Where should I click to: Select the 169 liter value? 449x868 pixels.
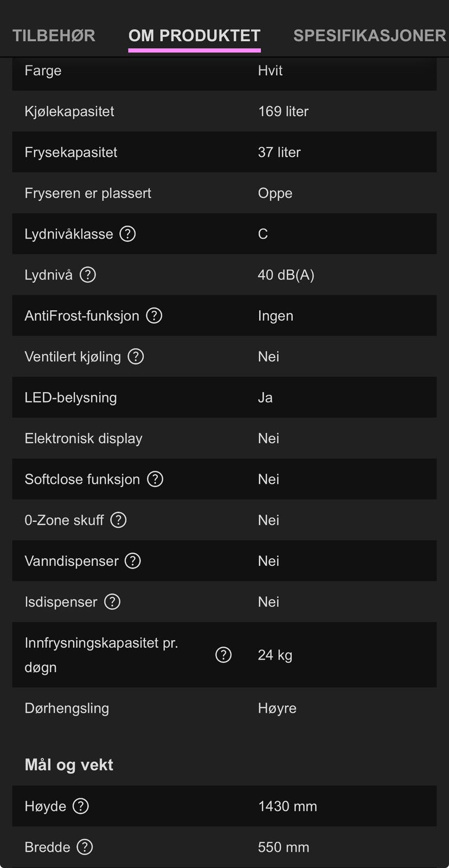click(283, 111)
